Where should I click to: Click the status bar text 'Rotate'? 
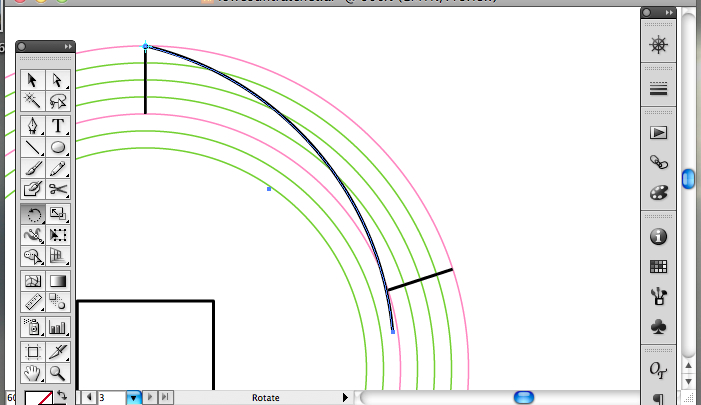(x=266, y=397)
